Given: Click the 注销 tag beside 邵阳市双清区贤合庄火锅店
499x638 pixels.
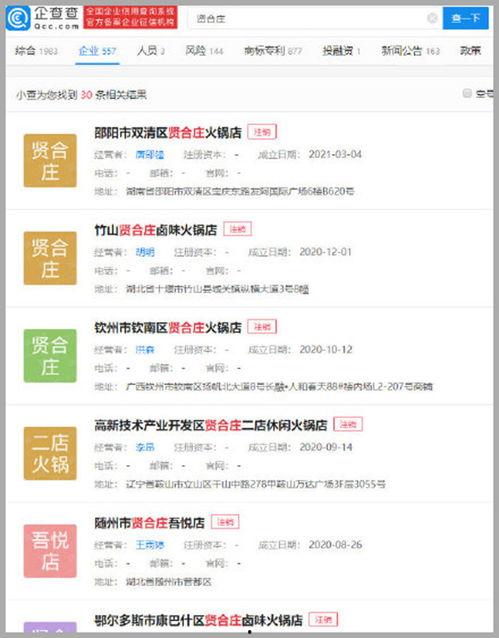Looking at the screenshot, I should pos(262,132).
